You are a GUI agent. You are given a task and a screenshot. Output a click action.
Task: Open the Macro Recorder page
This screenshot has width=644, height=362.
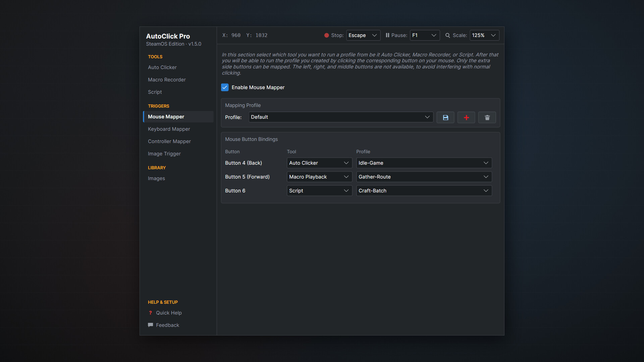178,80
